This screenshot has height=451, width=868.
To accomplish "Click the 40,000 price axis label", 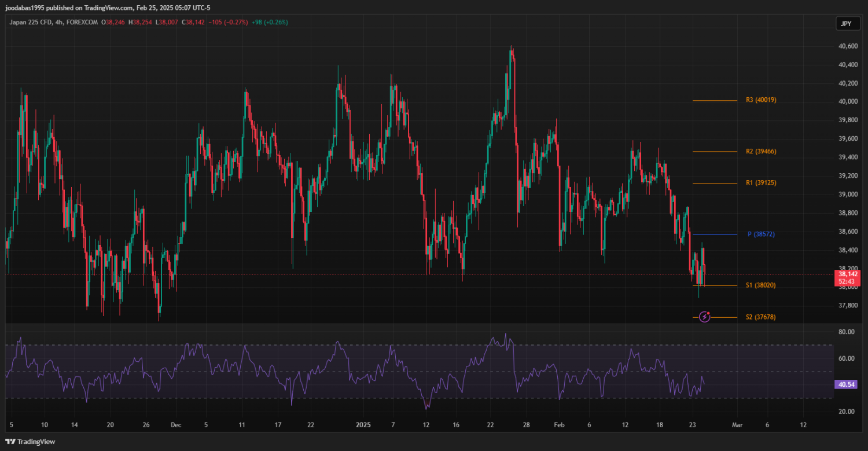I will pyautogui.click(x=847, y=102).
